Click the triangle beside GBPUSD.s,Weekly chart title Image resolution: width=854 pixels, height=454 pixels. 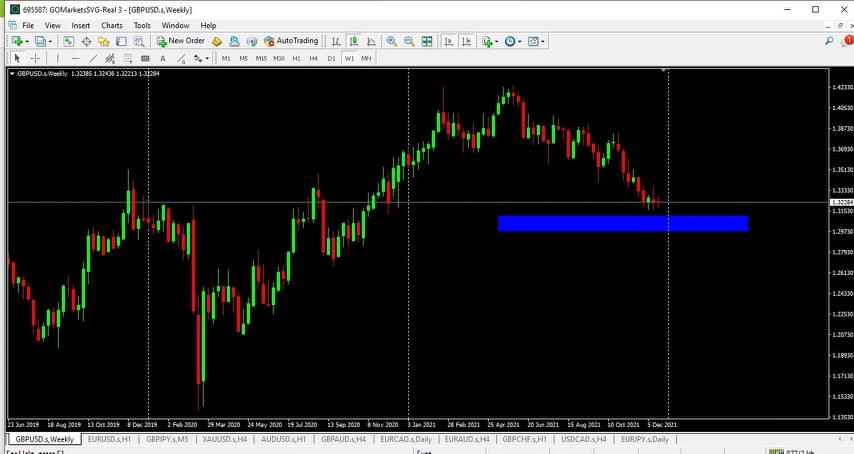pos(12,73)
